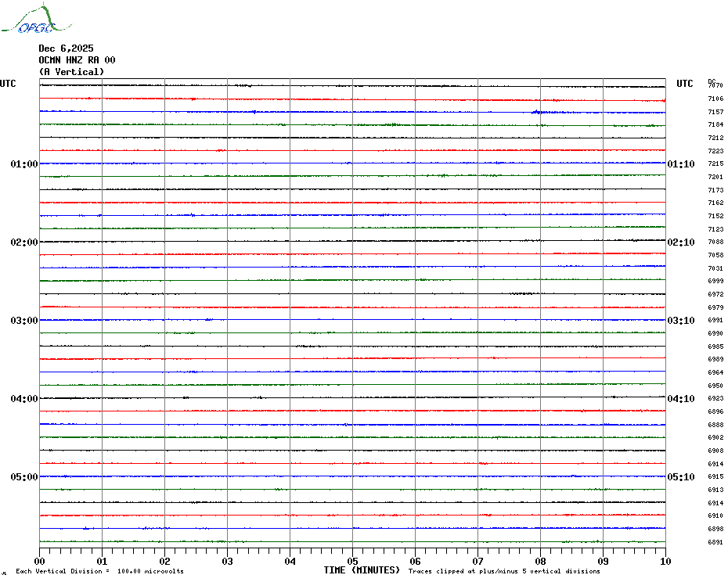Viewport: 728px width, 582px height.
Task: Click the 04:10 label on right axis
Action: coord(680,399)
